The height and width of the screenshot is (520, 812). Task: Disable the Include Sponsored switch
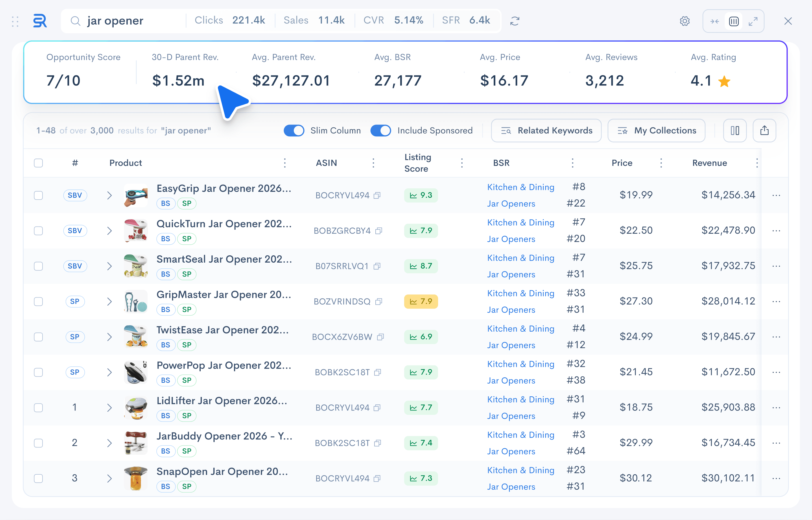381,130
